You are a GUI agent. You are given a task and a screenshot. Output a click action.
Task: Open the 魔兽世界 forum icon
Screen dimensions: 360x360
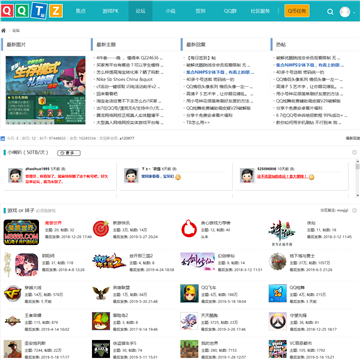click(x=21, y=232)
